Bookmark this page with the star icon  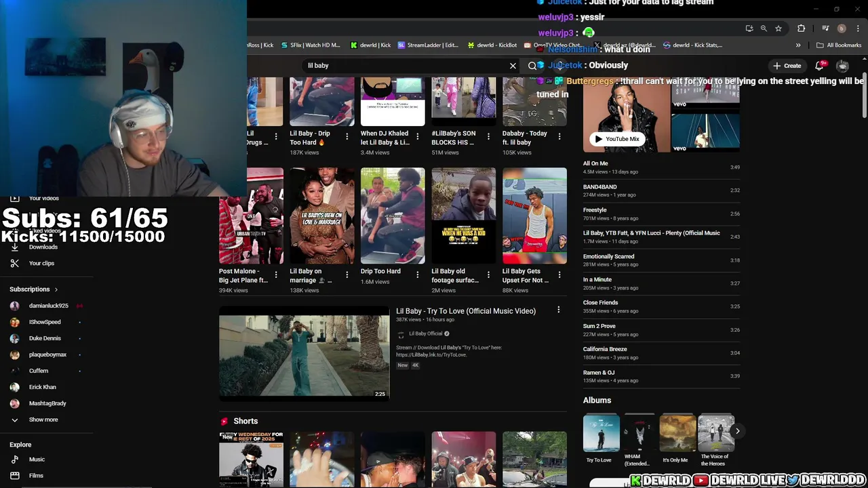point(778,28)
